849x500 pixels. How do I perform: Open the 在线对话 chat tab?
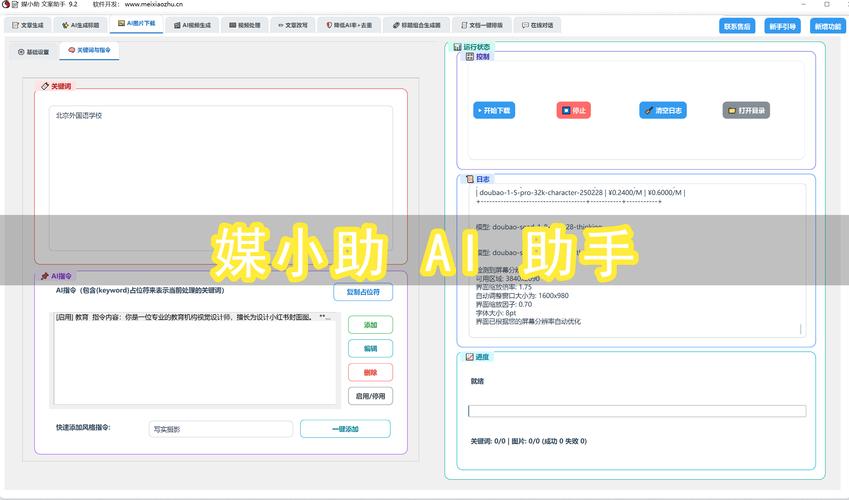click(537, 25)
